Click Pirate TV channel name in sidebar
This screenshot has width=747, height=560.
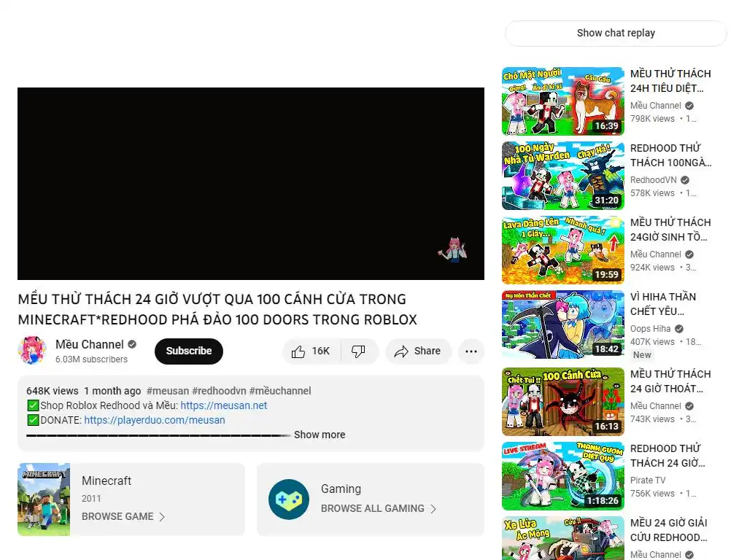pyautogui.click(x=648, y=480)
